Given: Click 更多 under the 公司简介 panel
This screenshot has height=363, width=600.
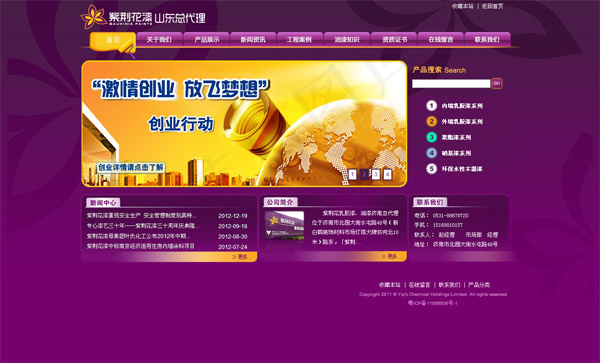Looking at the screenshot, I should pyautogui.click(x=391, y=256).
